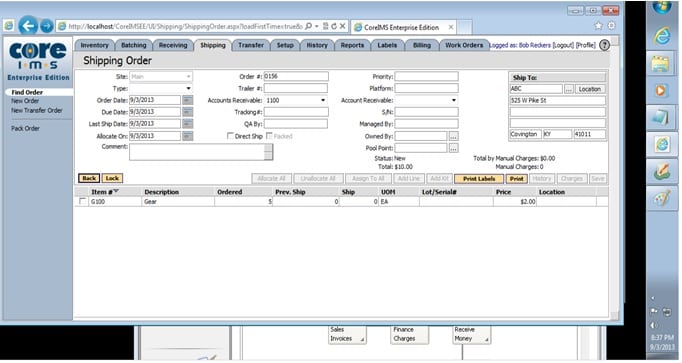Switch to the Setup tab

285,45
